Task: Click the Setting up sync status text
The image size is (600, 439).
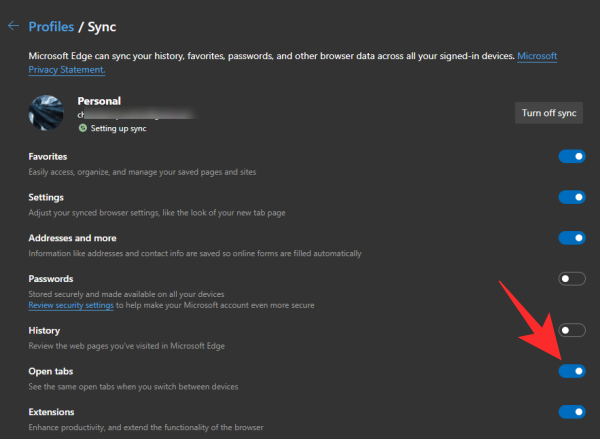Action: (x=118, y=129)
